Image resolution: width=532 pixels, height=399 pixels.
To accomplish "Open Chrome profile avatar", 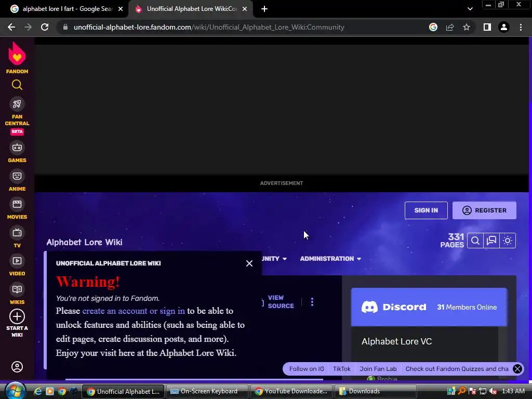I will point(504,27).
